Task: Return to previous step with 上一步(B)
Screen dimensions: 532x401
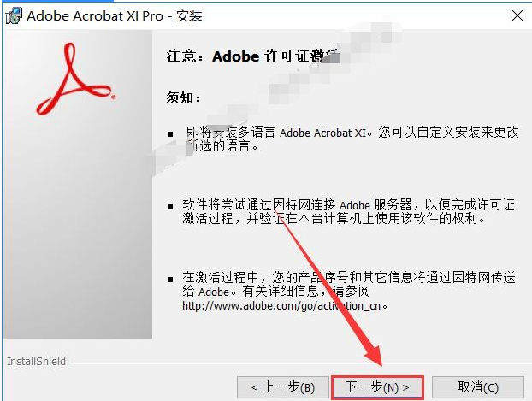Action: click(x=283, y=387)
